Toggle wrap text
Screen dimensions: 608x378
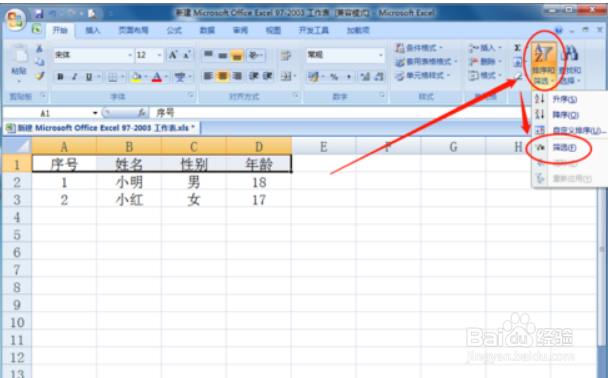pyautogui.click(x=286, y=55)
